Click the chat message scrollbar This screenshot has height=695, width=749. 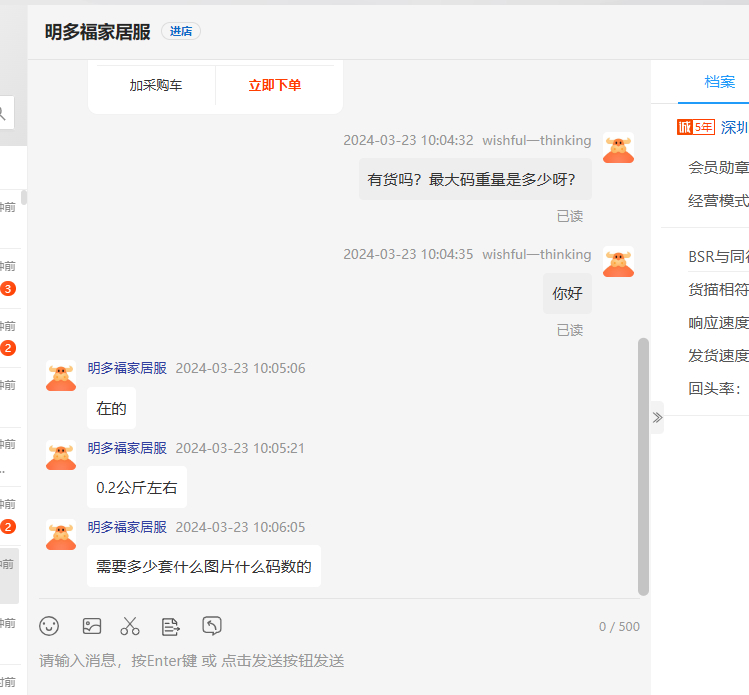pyautogui.click(x=643, y=465)
